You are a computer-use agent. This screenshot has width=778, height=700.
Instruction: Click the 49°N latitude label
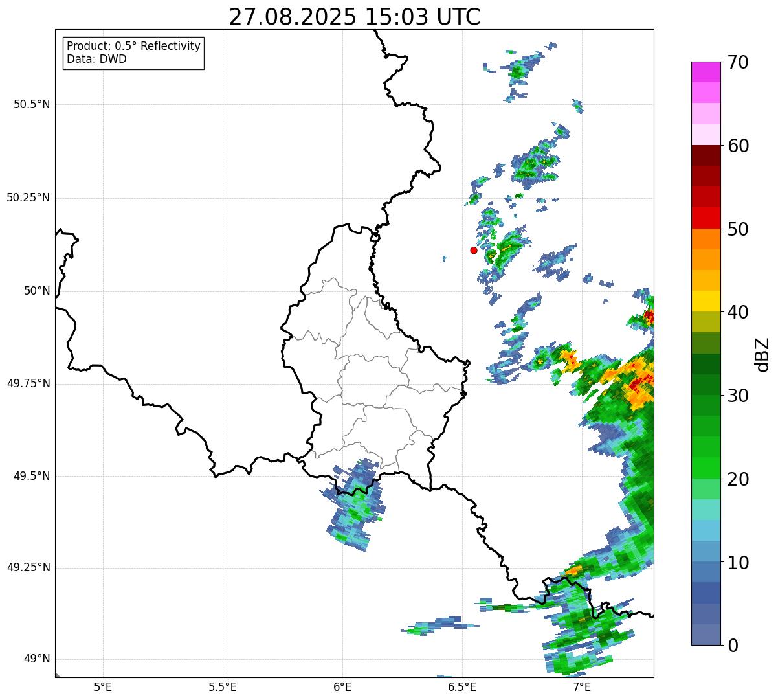click(x=37, y=659)
